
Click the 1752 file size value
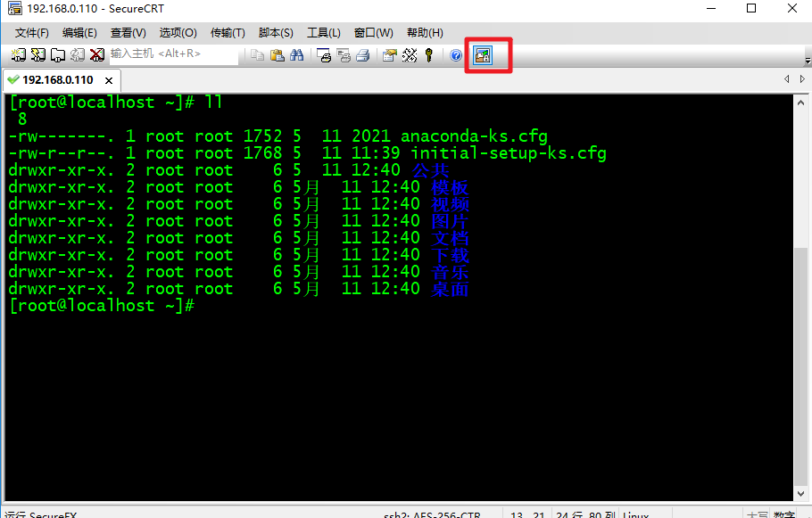tap(262, 136)
